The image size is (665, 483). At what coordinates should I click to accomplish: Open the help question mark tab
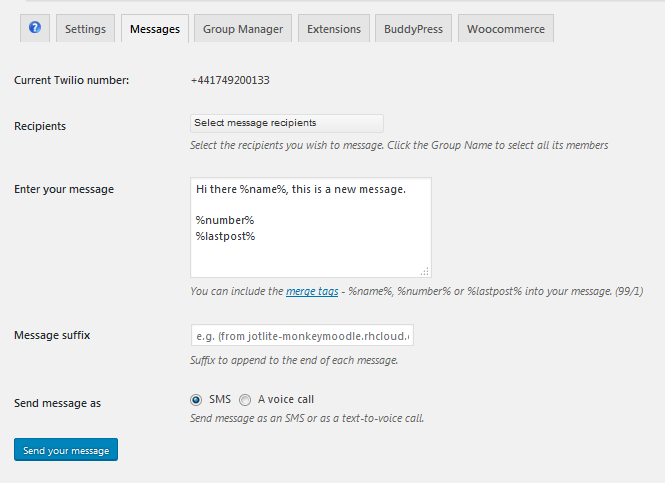35,28
